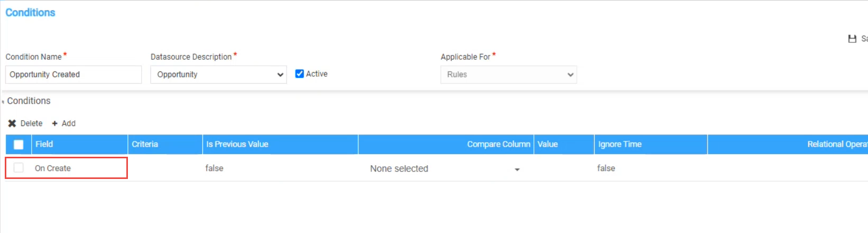Click the Criteria column header
This screenshot has height=233, width=868.
(145, 144)
